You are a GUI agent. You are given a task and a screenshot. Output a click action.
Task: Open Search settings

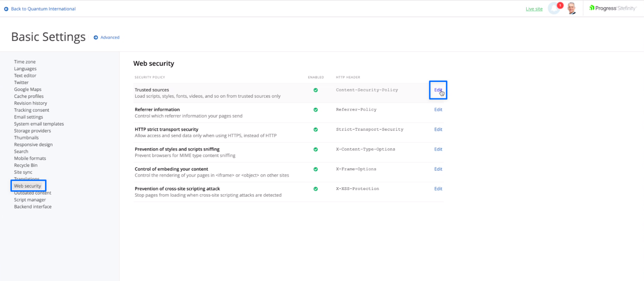click(21, 152)
